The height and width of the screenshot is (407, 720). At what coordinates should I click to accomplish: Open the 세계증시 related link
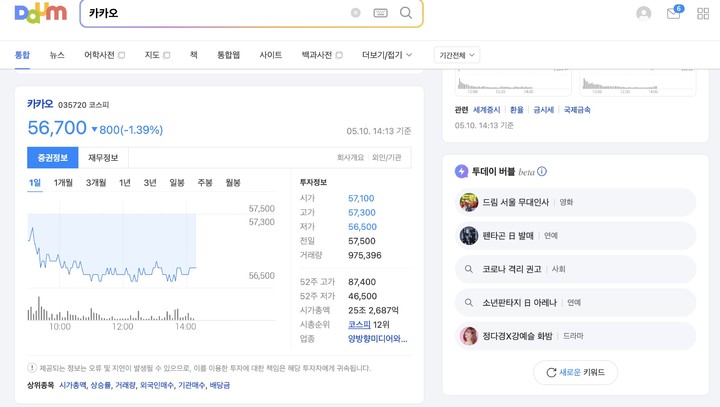[486, 110]
